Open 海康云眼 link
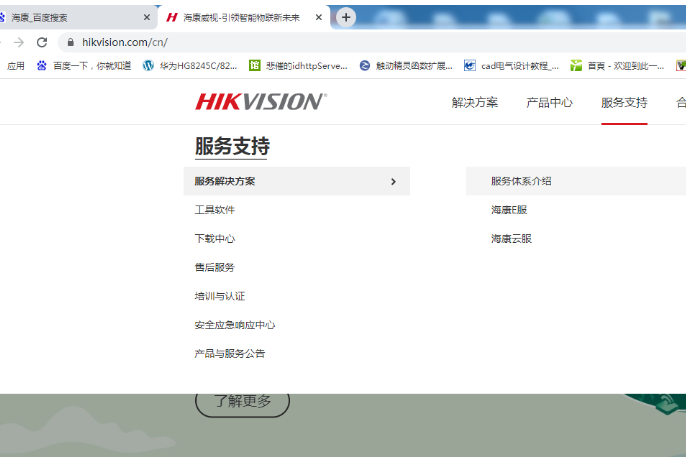 [x=511, y=239]
